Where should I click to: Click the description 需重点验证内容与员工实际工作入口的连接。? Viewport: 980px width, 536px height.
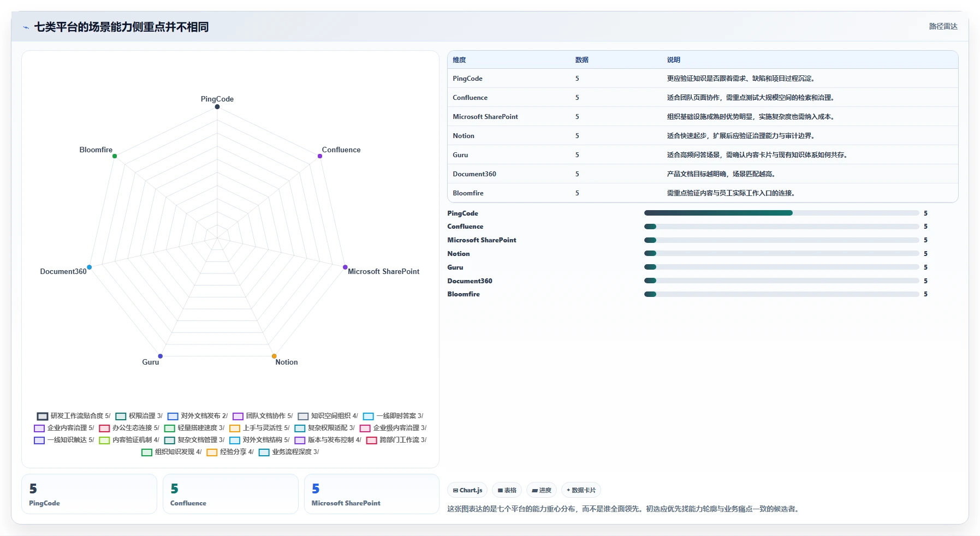pyautogui.click(x=731, y=193)
